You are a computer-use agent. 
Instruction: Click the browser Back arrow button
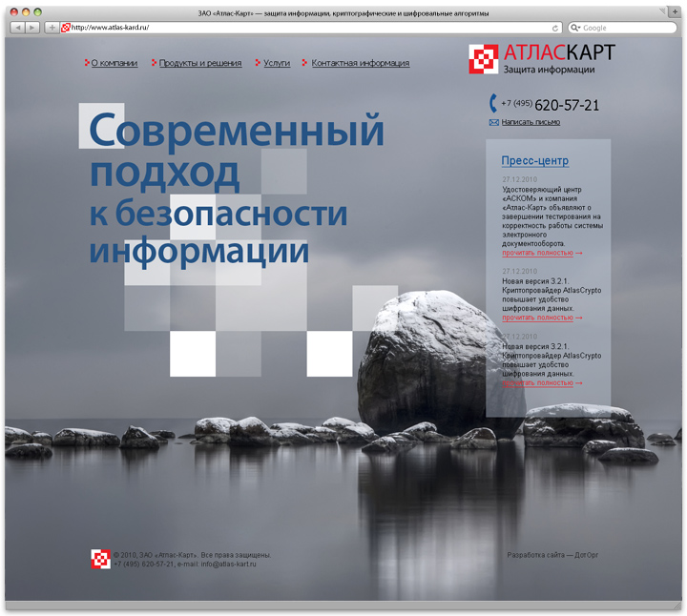(17, 28)
